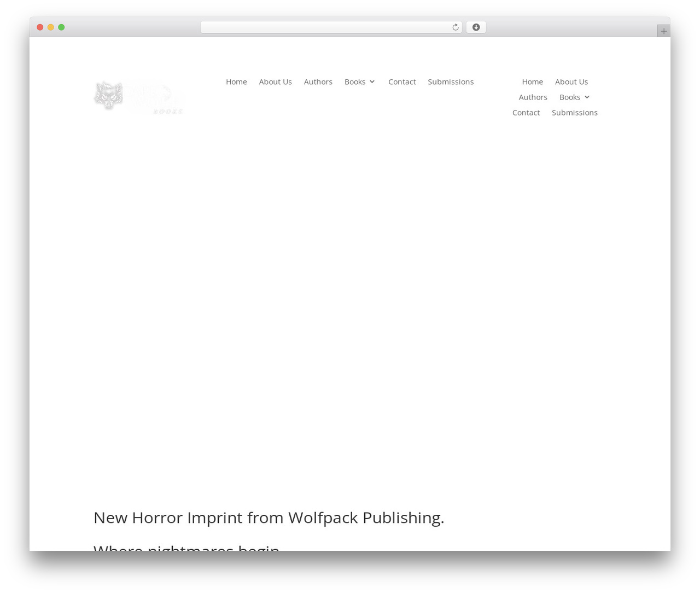The width and height of the screenshot is (700, 593).
Task: Select 'New Horror Imprint from Wolfpack Publishing.' heading
Action: tap(269, 517)
